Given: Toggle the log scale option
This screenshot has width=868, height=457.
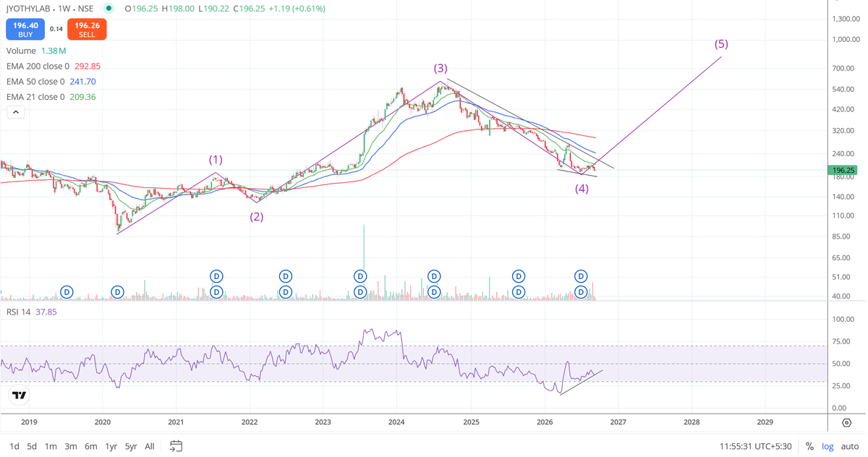Looking at the screenshot, I should (x=827, y=446).
